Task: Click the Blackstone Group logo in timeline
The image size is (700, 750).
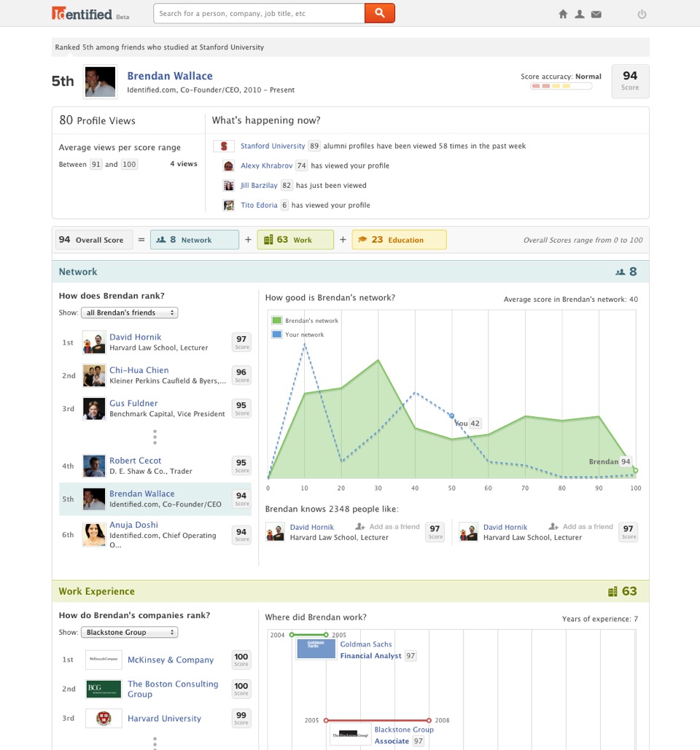Action: [351, 734]
